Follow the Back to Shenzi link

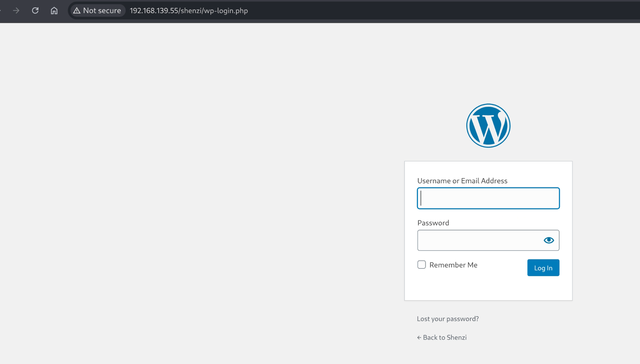point(445,337)
